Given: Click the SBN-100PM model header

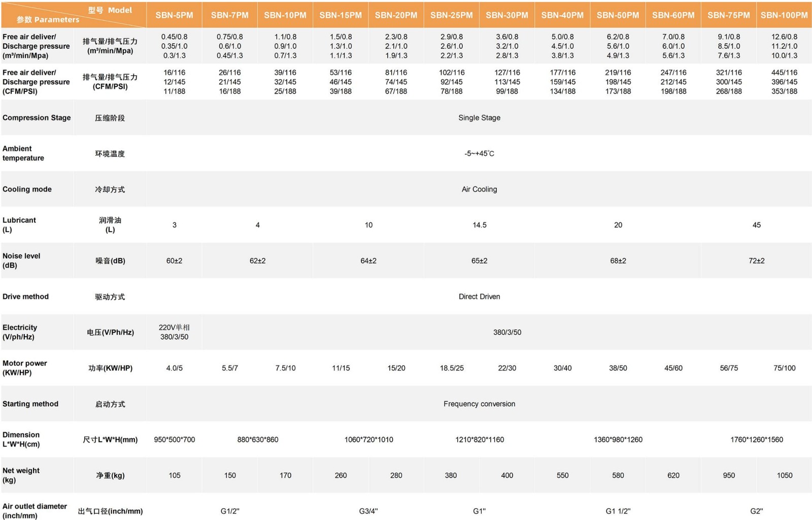Looking at the screenshot, I should (784, 15).
